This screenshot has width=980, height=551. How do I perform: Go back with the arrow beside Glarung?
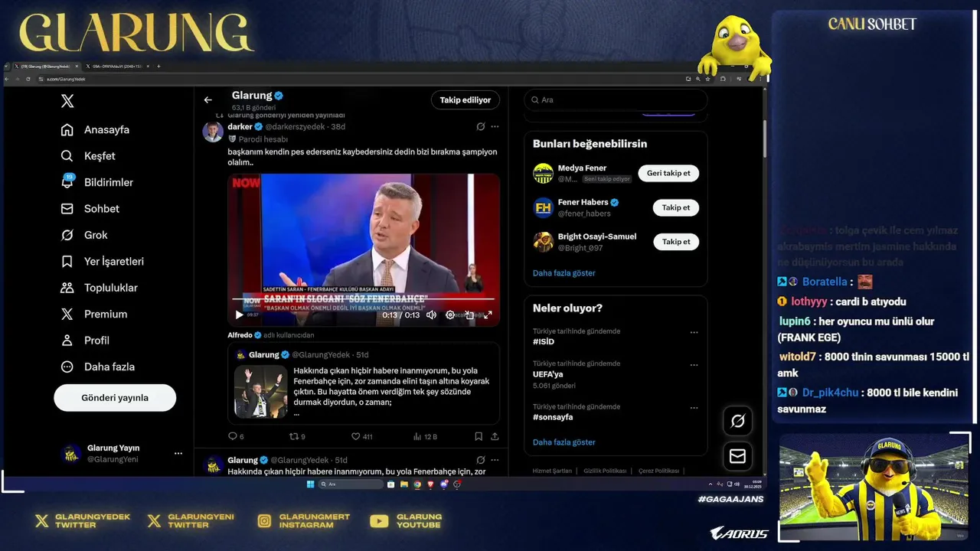tap(207, 99)
